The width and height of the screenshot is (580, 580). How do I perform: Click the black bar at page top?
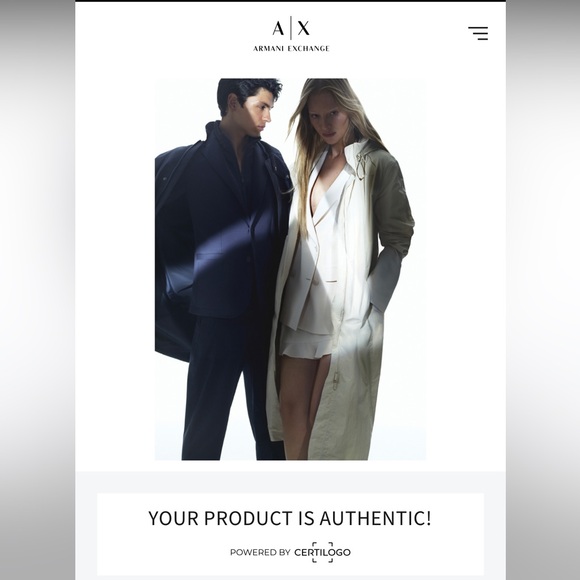click(x=290, y=1)
